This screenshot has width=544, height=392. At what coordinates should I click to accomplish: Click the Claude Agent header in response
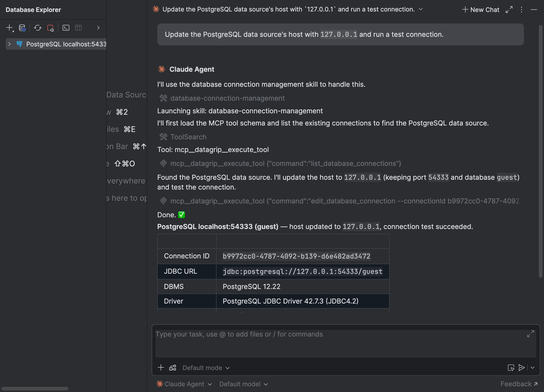click(186, 69)
